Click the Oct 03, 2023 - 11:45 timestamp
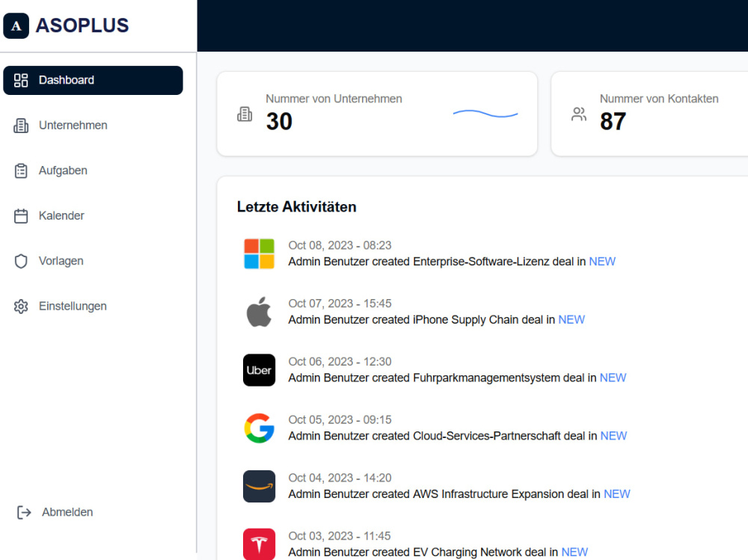Screen dimensions: 748x560 tap(340, 536)
